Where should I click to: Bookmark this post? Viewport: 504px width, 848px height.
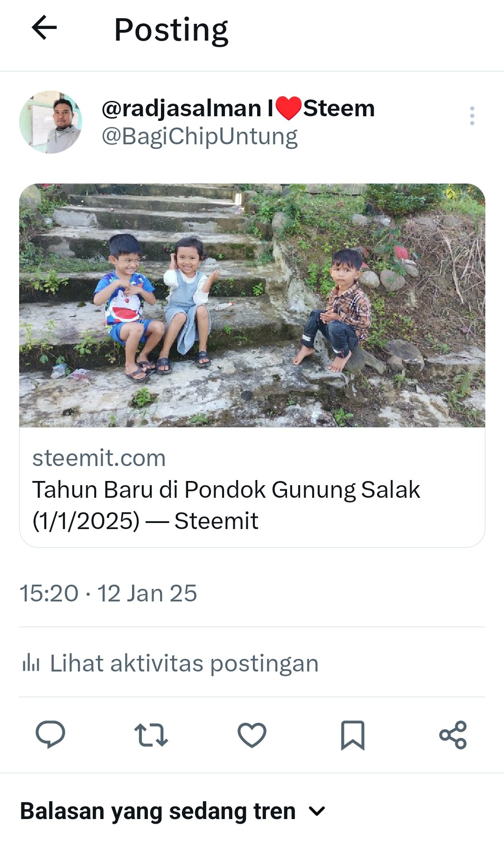[x=353, y=735]
